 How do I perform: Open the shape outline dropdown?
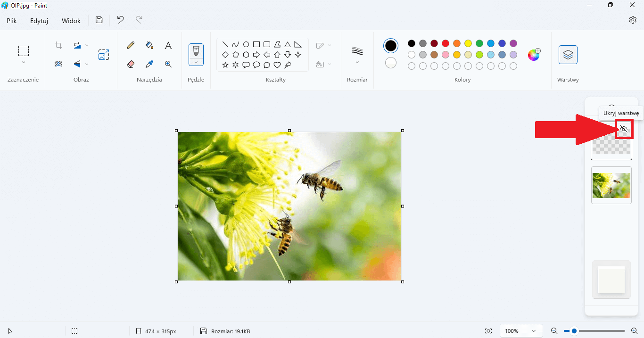323,45
